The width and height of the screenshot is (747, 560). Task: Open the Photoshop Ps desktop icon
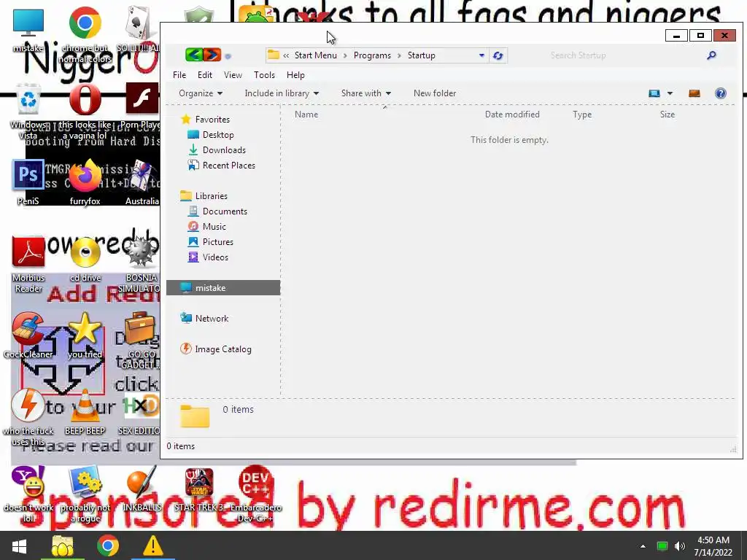pyautogui.click(x=28, y=175)
